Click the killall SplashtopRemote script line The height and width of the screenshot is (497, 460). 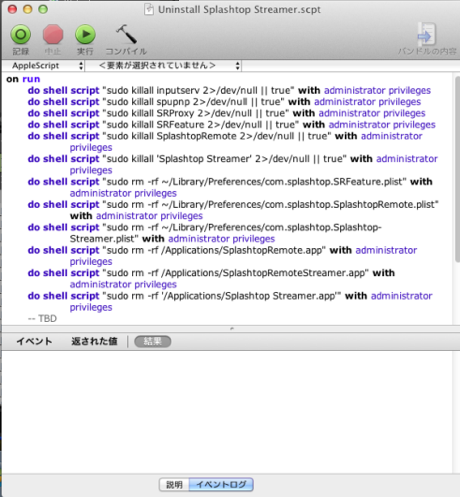click(x=225, y=142)
